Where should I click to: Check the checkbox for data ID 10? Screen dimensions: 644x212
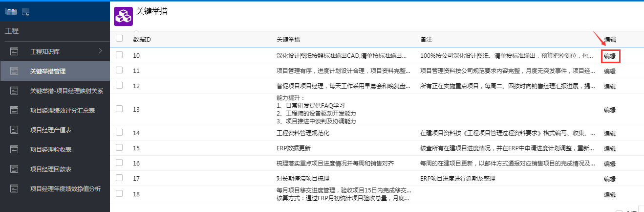click(119, 55)
